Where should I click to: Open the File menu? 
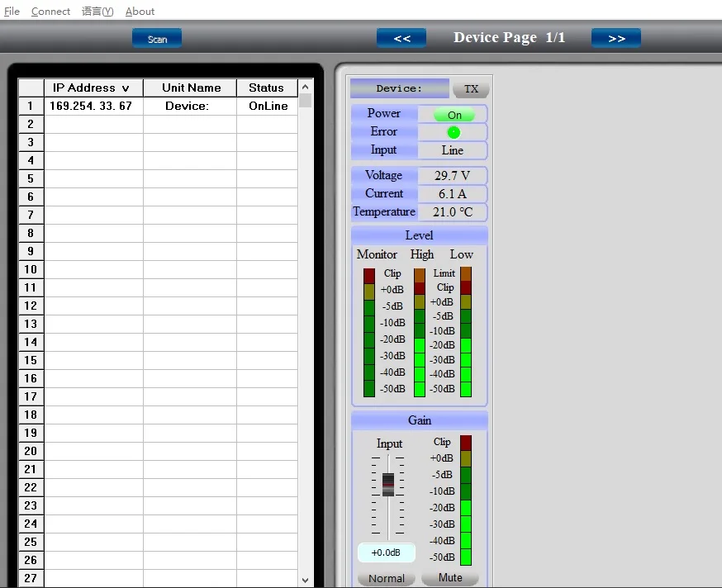point(12,12)
